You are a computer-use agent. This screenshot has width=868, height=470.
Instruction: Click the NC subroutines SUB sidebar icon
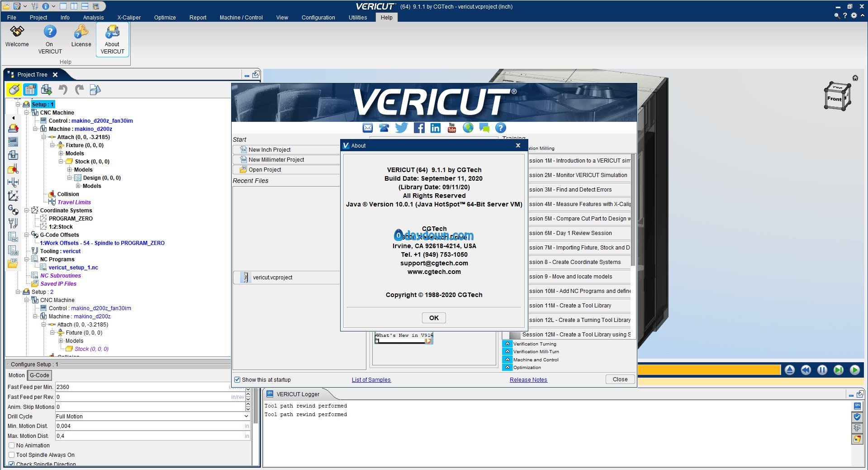pyautogui.click(x=13, y=250)
